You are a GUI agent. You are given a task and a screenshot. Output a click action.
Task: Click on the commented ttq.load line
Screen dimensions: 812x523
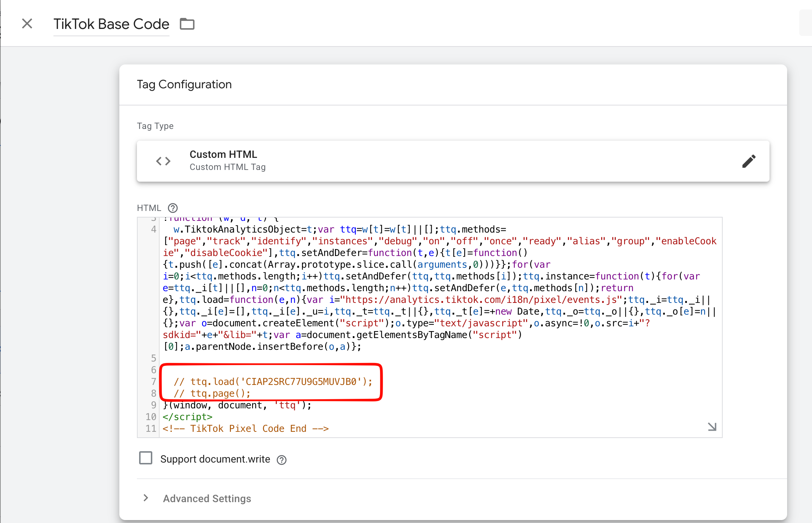(273, 382)
